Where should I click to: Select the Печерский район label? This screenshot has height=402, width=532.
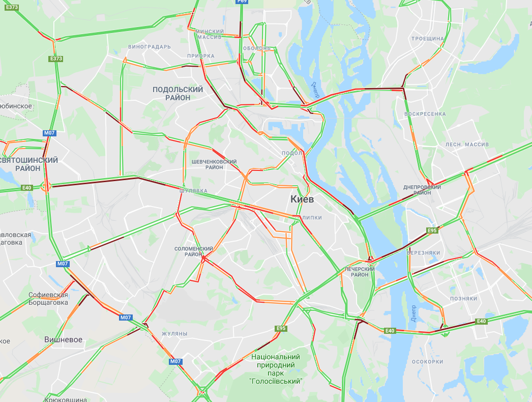pos(360,272)
